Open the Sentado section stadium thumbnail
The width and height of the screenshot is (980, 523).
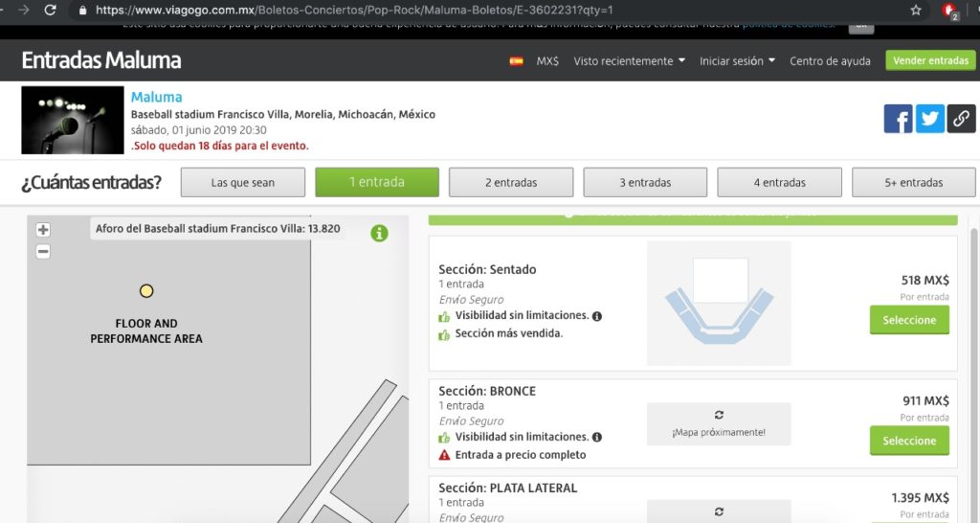click(719, 303)
